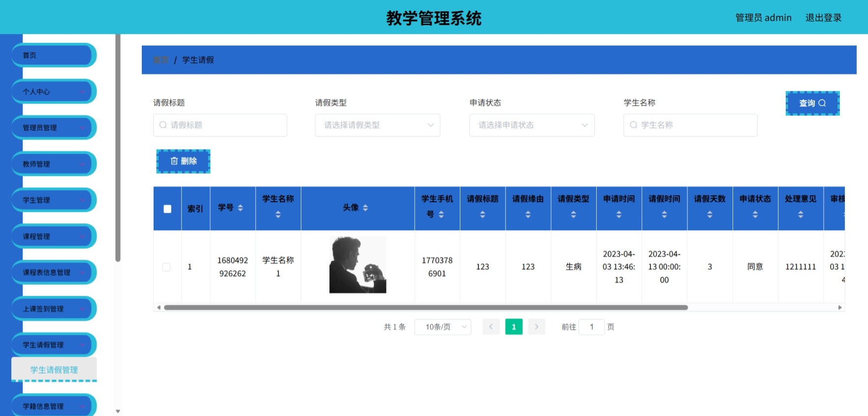This screenshot has height=416, width=868.
Task: Sort table by 处理意见 column
Action: 801,214
